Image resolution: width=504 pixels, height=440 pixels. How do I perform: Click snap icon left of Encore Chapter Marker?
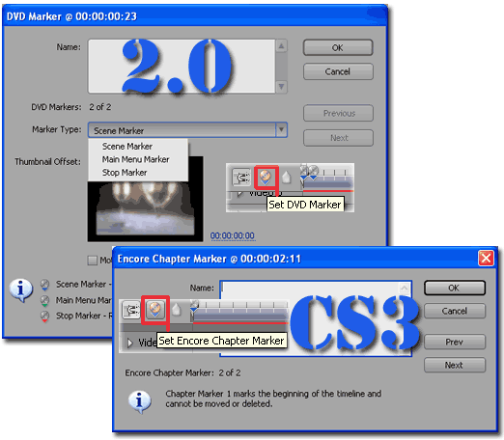[131, 310]
